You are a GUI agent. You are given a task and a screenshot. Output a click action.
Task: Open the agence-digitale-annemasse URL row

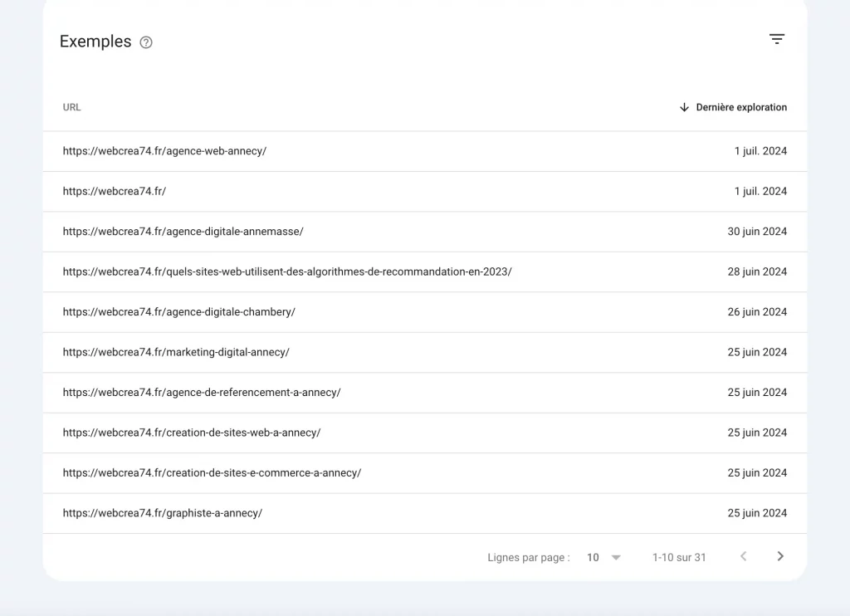pyautogui.click(x=425, y=232)
